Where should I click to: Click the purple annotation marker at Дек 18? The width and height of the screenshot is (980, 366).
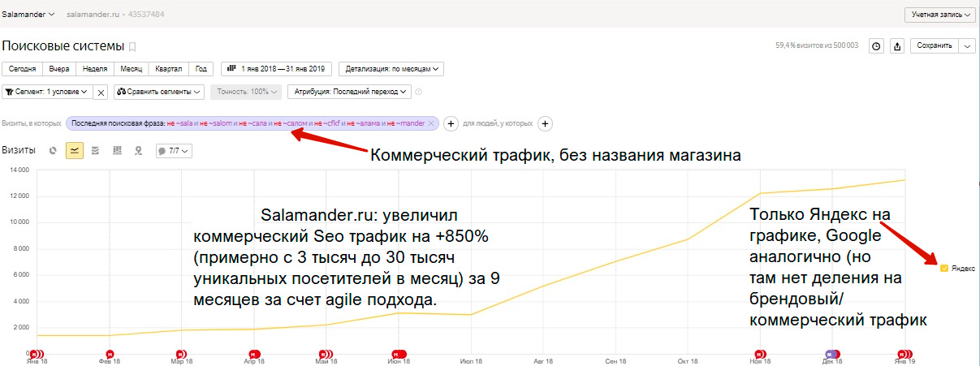pos(831,354)
